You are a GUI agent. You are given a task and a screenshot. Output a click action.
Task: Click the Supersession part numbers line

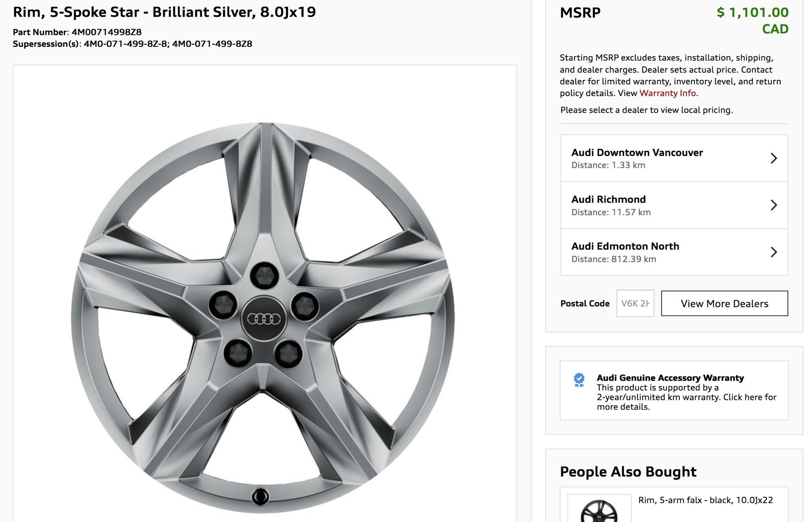click(x=132, y=44)
